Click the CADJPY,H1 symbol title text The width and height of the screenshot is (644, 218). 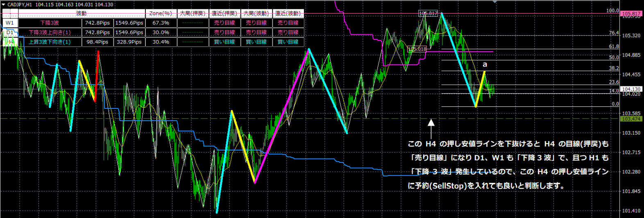pos(20,4)
